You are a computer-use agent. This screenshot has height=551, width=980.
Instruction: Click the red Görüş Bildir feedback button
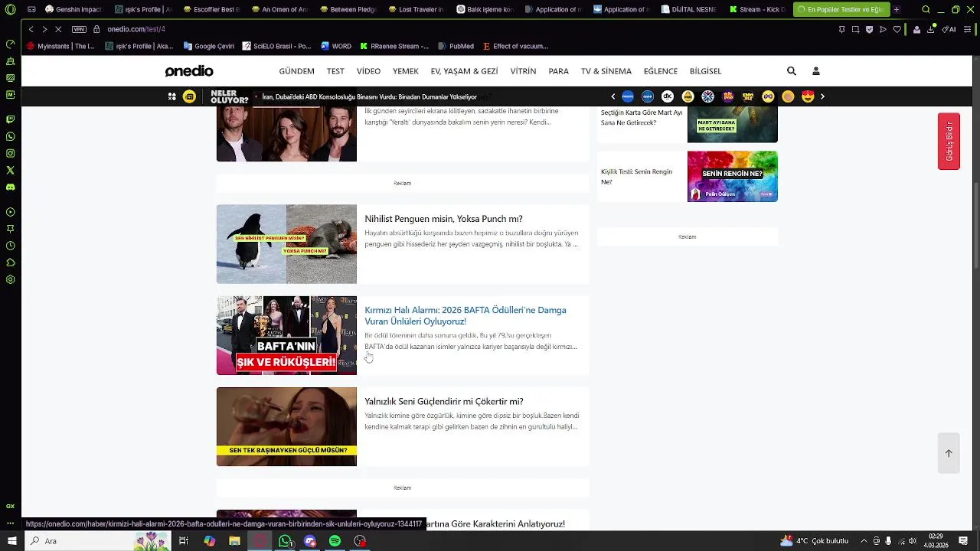tap(949, 141)
